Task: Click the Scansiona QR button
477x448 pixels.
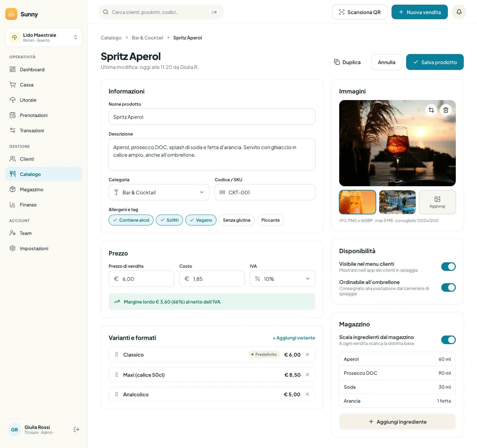Action: coord(360,12)
